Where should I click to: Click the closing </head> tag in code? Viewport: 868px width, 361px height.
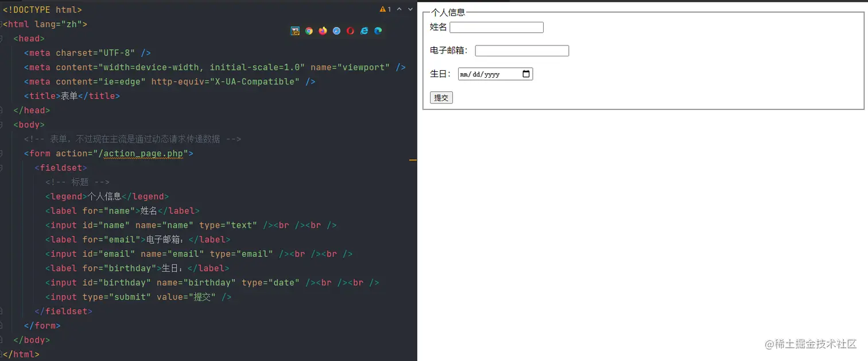(x=32, y=110)
